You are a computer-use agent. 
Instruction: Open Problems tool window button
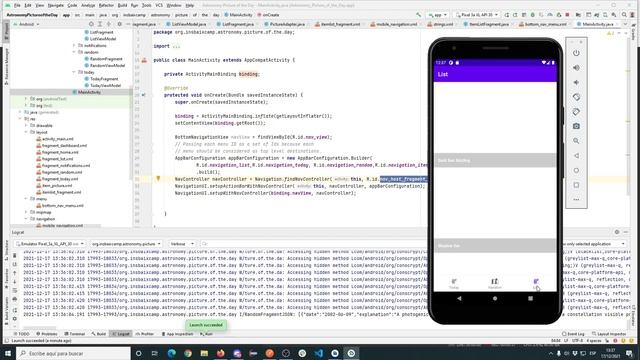point(47,334)
